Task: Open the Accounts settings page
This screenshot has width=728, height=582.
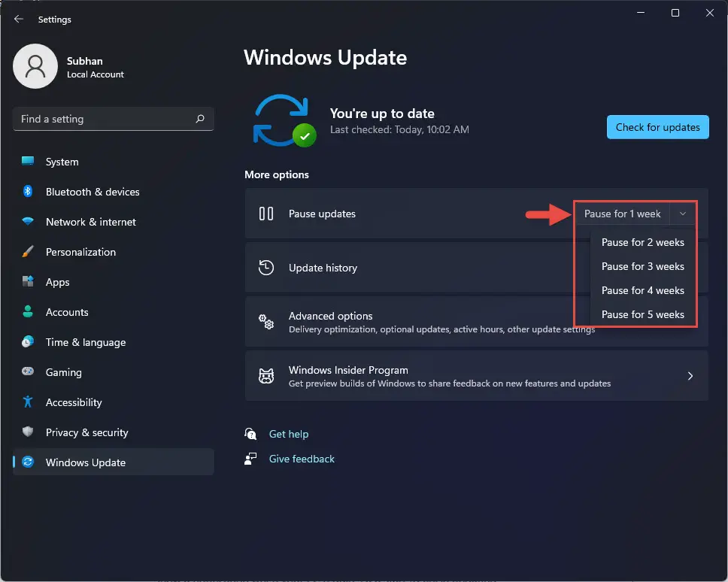Action: (x=114, y=312)
